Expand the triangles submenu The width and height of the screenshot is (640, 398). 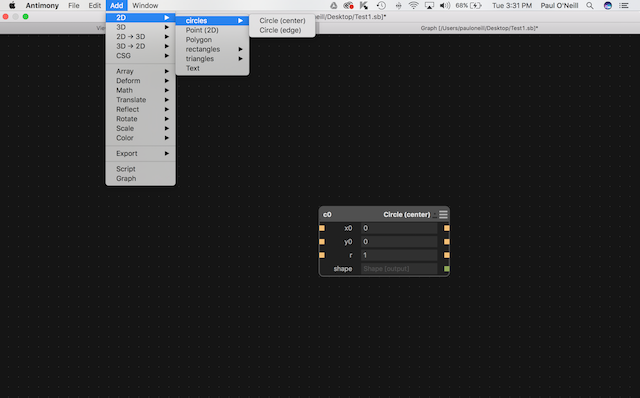click(x=212, y=59)
